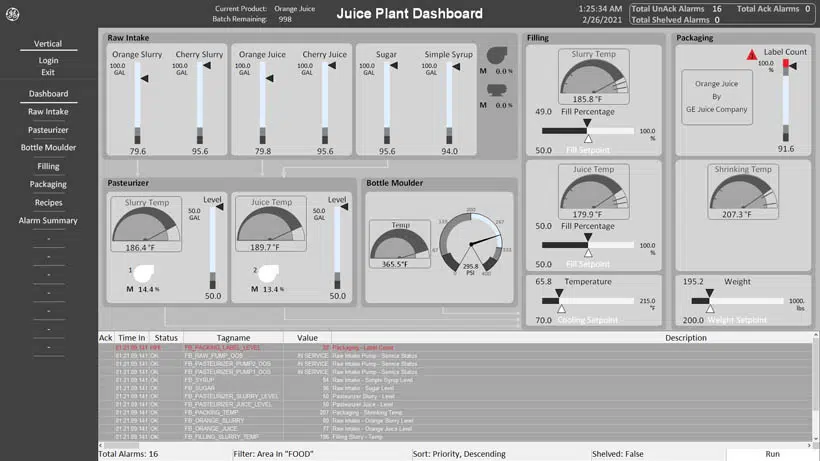Open the Filling Slurry Temp gauge reading 185.8 °F
The image size is (820, 461).
coord(594,76)
